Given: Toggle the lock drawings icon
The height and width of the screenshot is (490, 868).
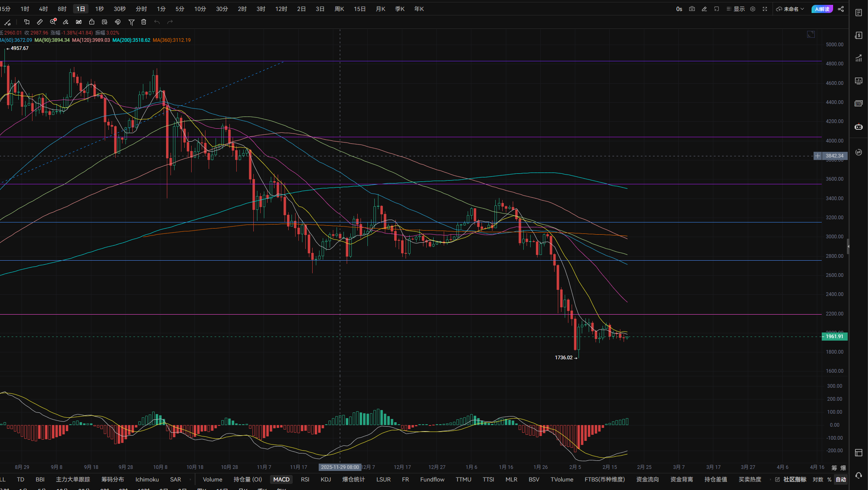Looking at the screenshot, I should point(92,22).
